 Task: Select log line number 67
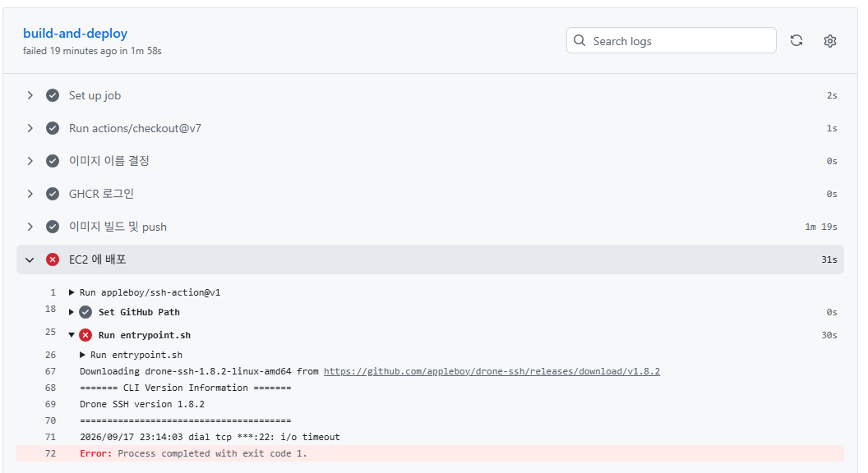[x=50, y=371]
